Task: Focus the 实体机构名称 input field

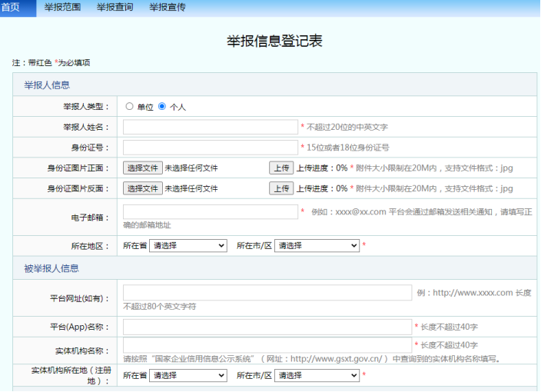Action: pos(267,345)
